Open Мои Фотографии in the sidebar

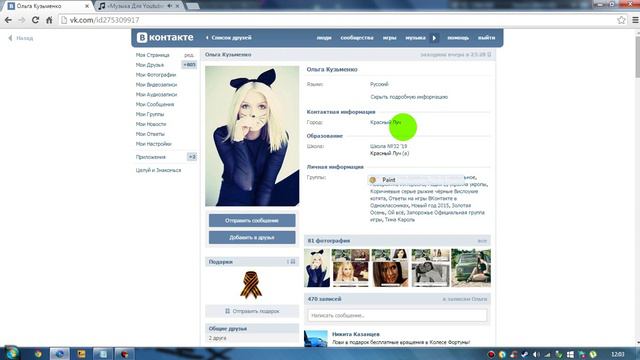[x=156, y=75]
